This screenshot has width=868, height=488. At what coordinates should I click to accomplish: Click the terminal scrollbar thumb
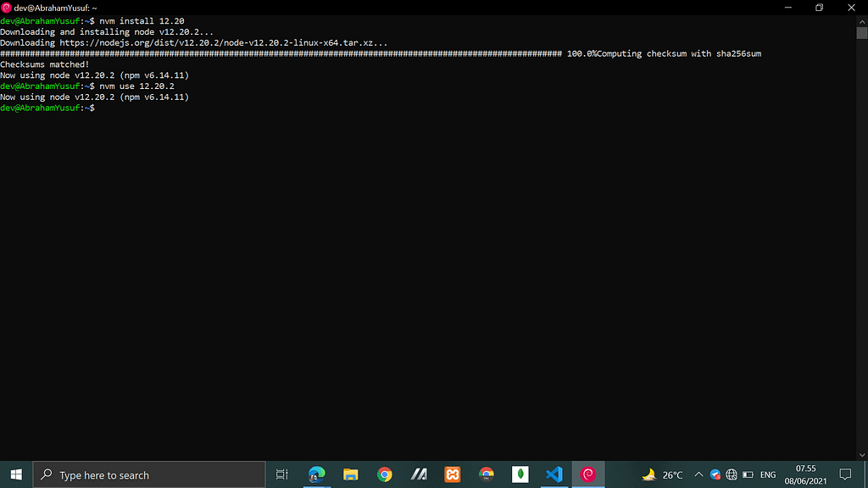(x=862, y=33)
